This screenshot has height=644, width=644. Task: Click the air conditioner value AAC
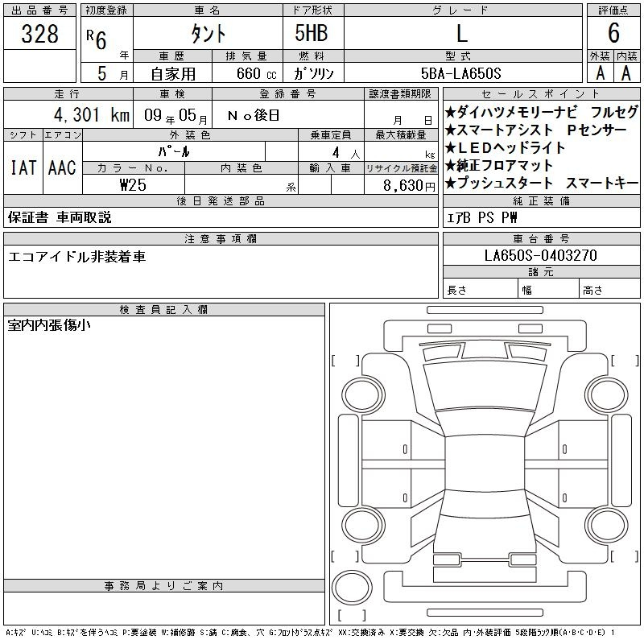pyautogui.click(x=63, y=167)
